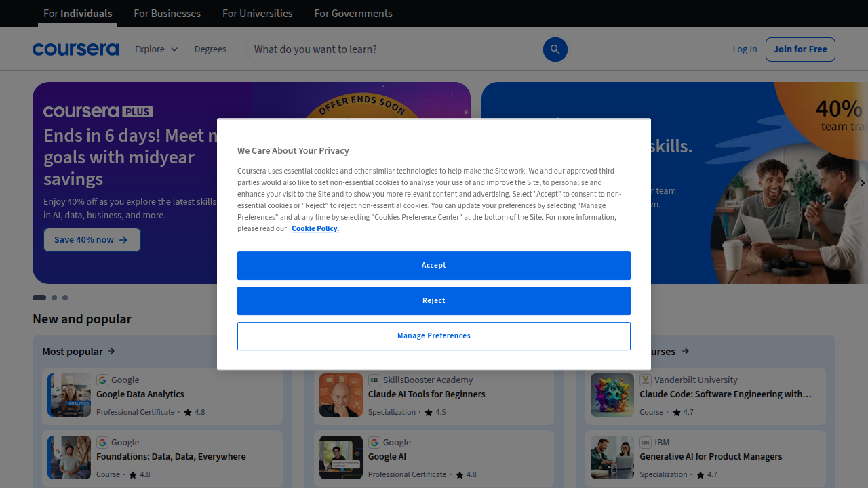Click the Vanderbilt University provider name
The image size is (868, 488).
(x=696, y=380)
